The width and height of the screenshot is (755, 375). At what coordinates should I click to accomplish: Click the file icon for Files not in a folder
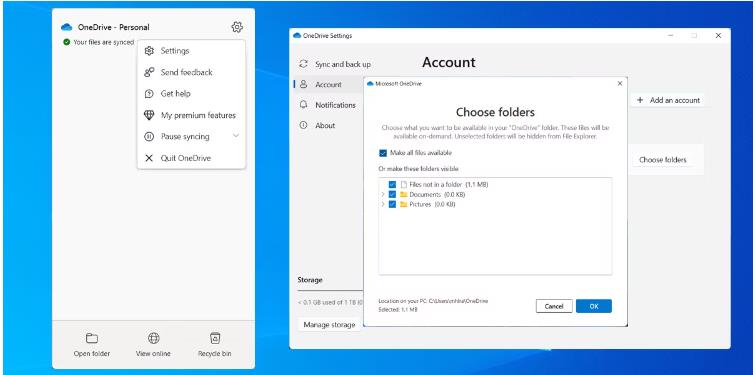click(404, 184)
